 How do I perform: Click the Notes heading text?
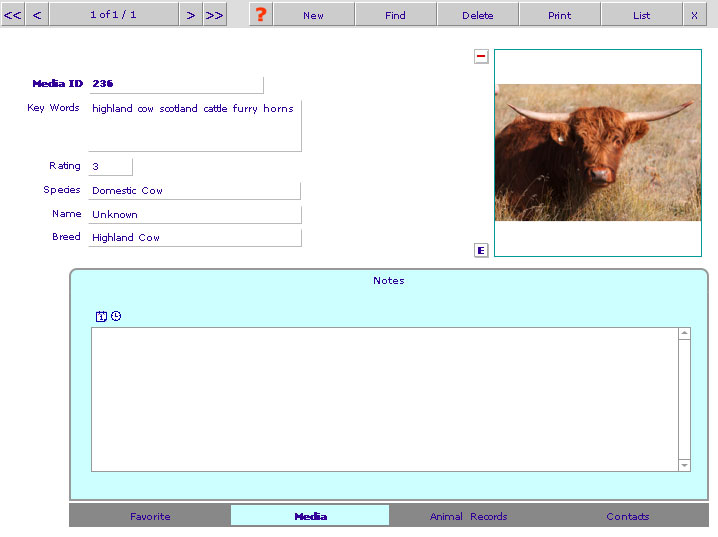point(389,281)
